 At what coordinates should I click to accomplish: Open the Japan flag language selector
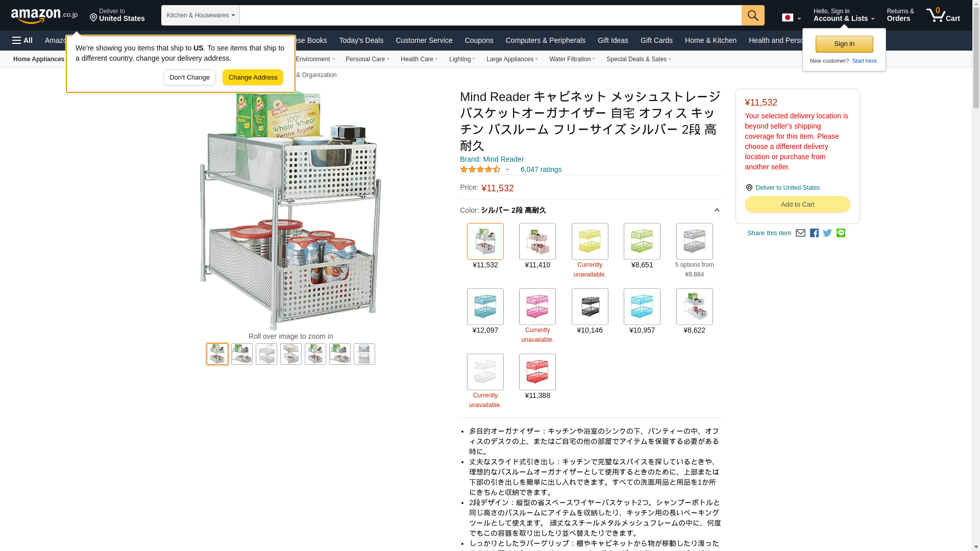791,18
